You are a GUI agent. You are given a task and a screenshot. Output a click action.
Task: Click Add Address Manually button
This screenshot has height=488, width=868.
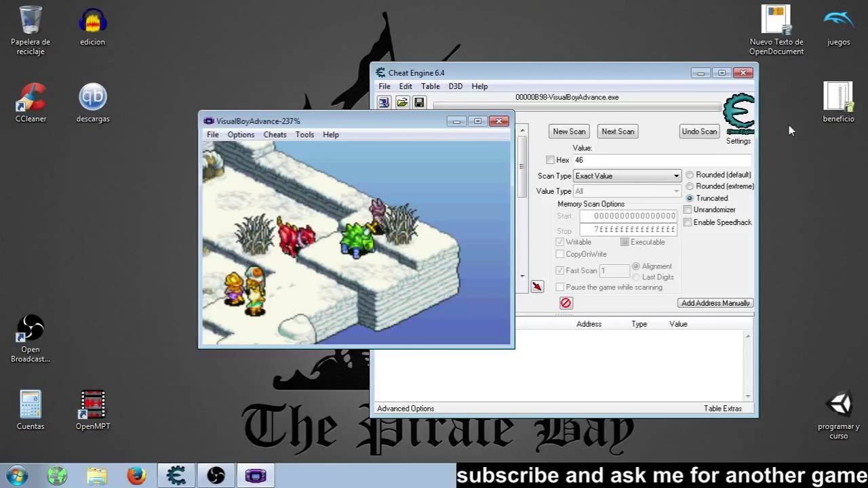tap(715, 303)
